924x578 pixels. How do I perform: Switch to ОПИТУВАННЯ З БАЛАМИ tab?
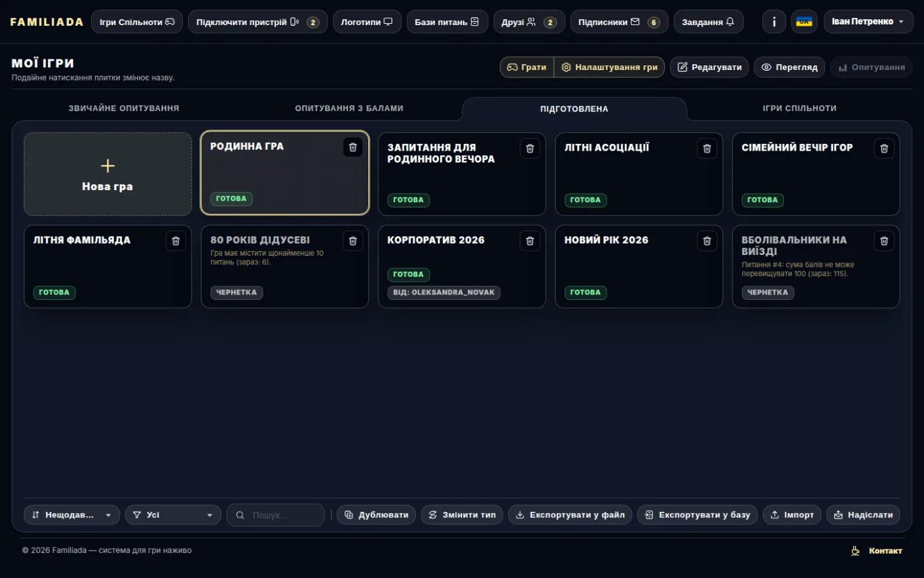point(349,108)
